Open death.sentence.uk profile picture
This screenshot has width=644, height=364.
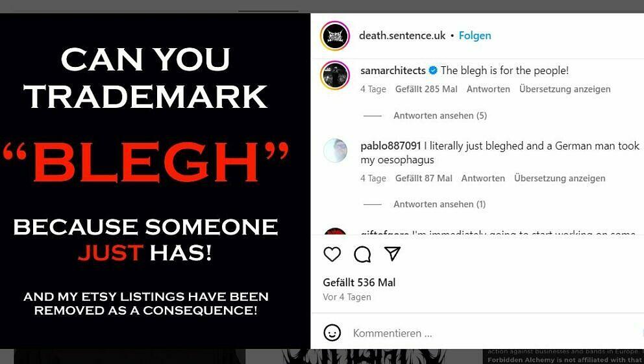[335, 36]
